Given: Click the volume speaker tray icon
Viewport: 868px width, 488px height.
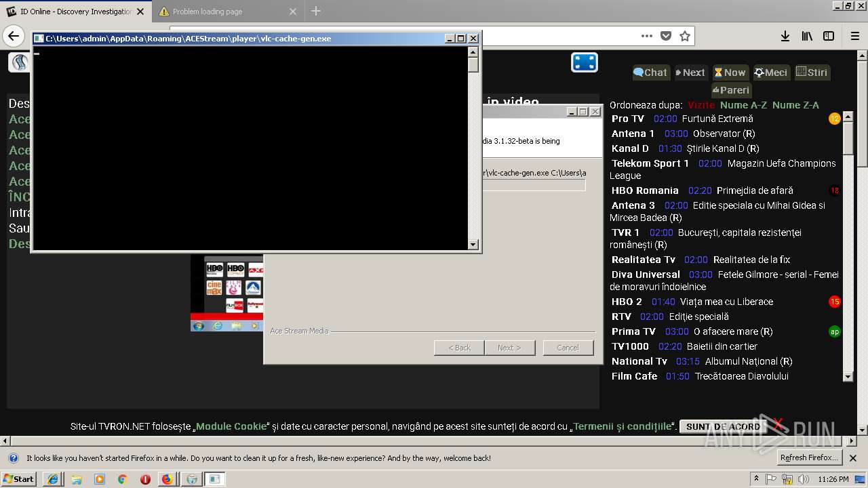Looking at the screenshot, I should pos(803,479).
